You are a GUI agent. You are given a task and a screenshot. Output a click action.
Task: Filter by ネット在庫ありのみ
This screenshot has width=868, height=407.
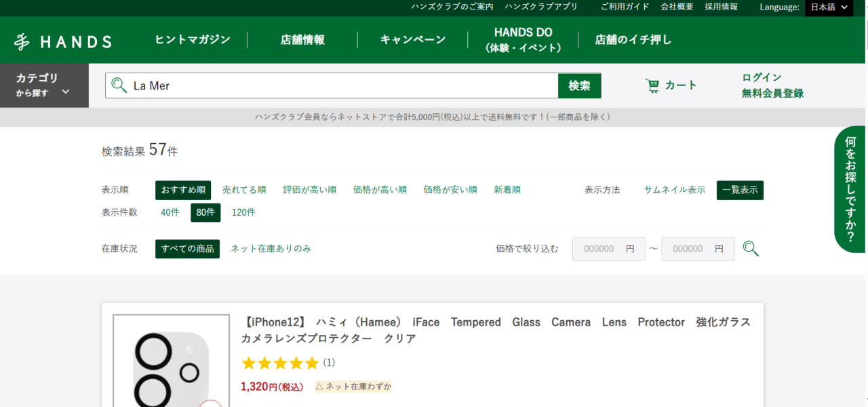271,249
